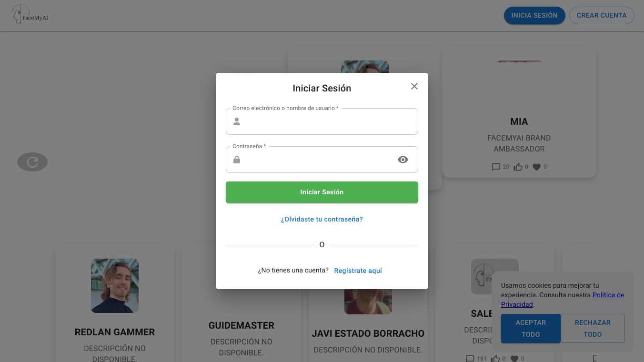644x362 pixels.
Task: Click INICIA SESIÓN in the top bar
Action: [534, 15]
